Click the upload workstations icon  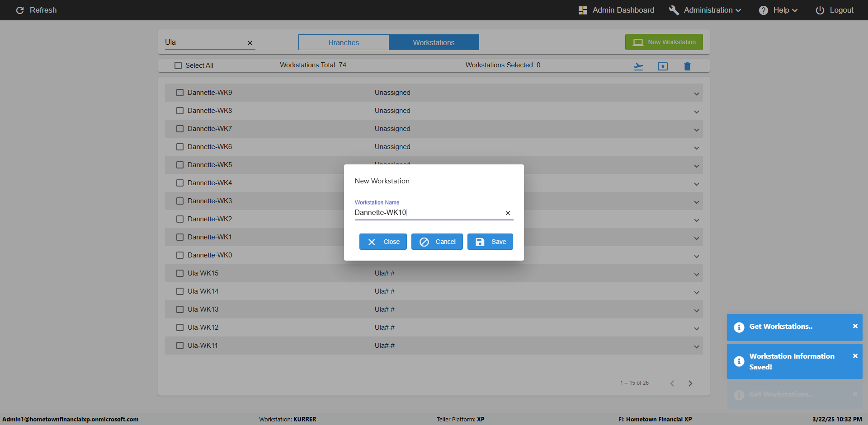click(663, 66)
